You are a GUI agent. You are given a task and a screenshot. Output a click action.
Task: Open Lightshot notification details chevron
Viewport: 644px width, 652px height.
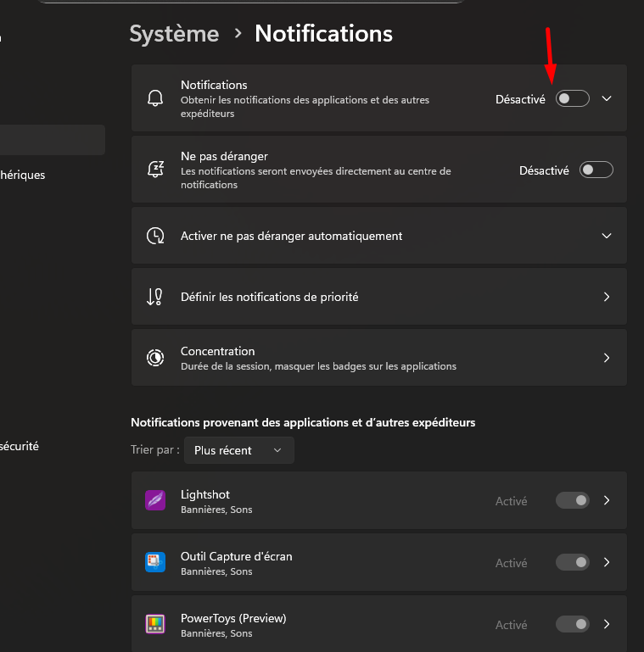pos(607,500)
